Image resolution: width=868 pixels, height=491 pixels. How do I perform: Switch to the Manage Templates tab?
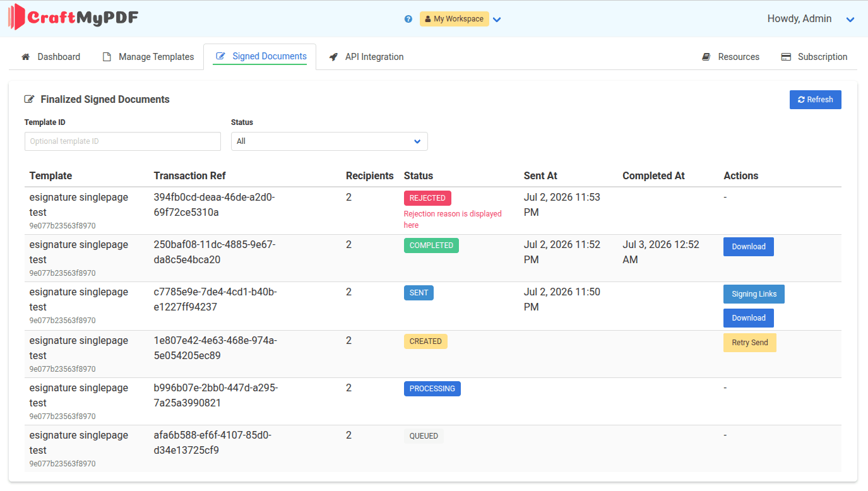148,57
